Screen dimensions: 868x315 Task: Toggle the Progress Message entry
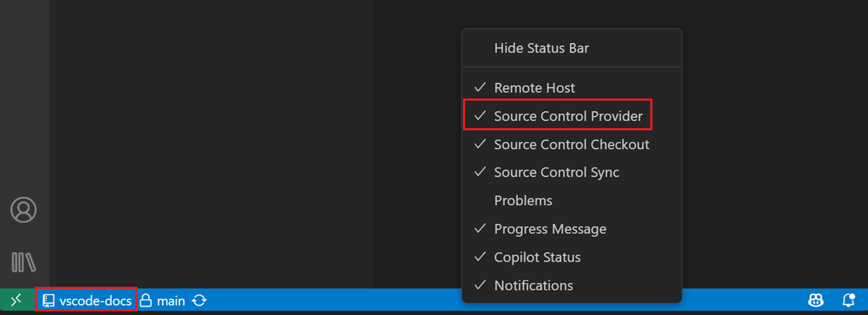point(550,229)
